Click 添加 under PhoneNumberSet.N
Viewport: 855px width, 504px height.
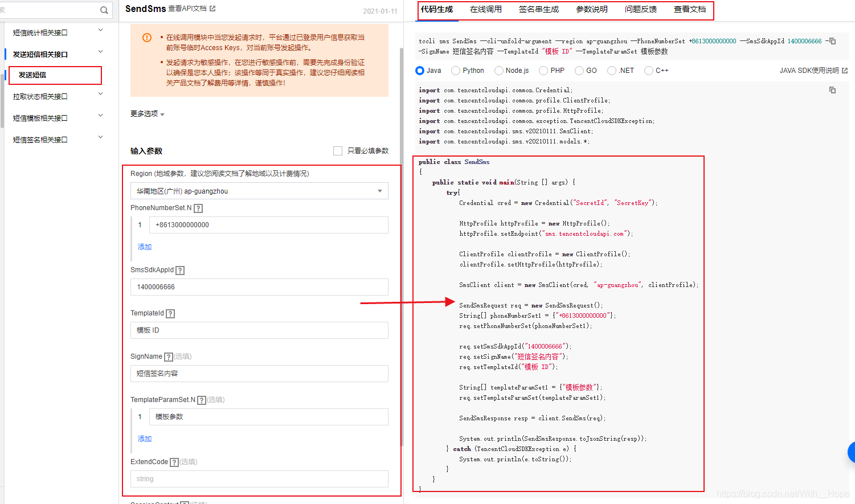(x=145, y=247)
